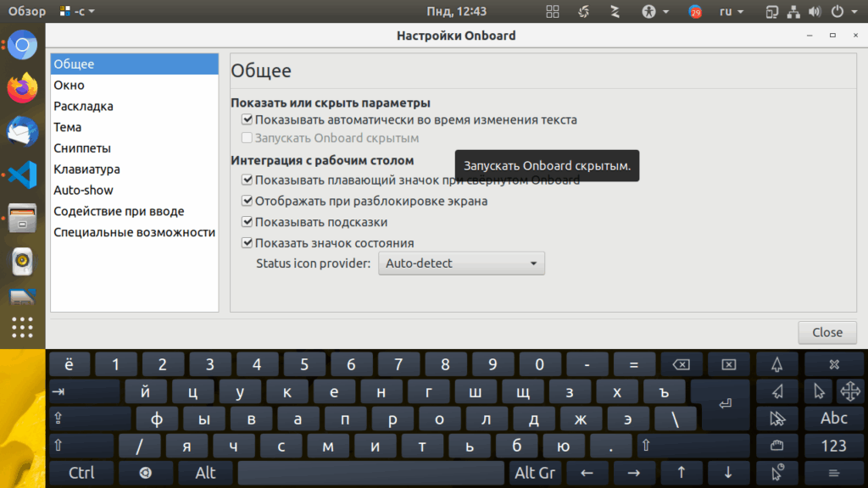Select Содействие при вводе section
868x488 pixels.
click(135, 211)
